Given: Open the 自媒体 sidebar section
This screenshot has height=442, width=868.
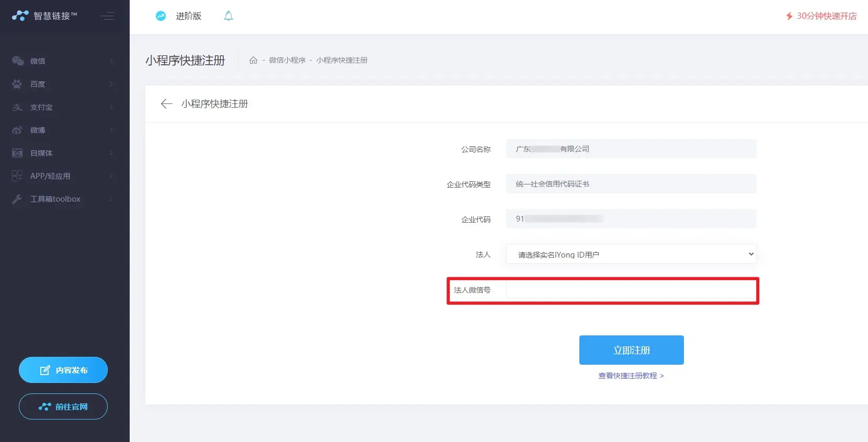Looking at the screenshot, I should [41, 153].
